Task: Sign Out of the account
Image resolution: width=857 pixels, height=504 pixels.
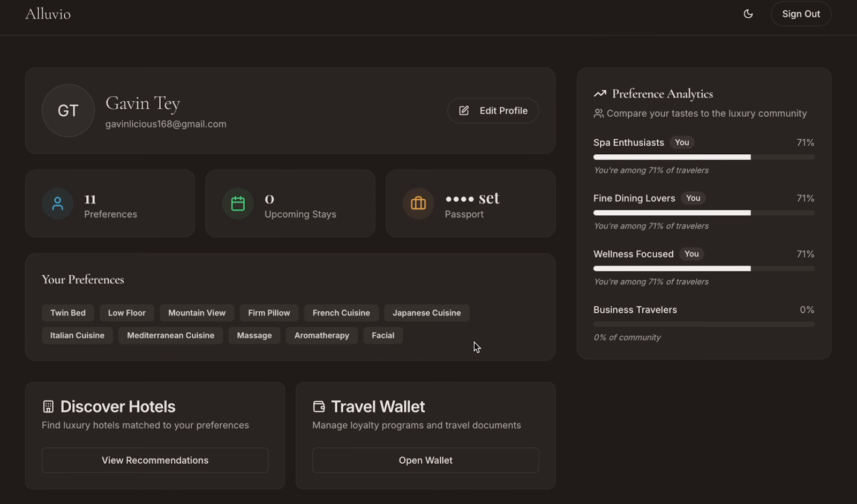Action: [801, 14]
